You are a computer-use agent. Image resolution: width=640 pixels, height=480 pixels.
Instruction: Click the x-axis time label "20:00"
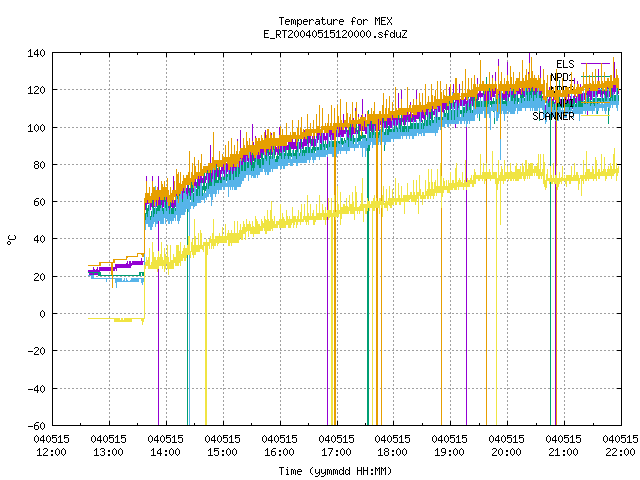(x=506, y=452)
